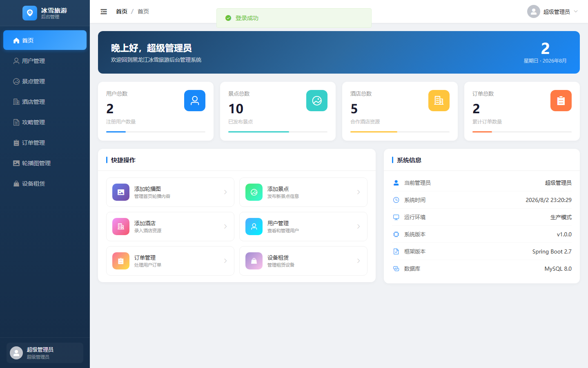
Task: Click the purple bag icon for 设备租赁 shortcut
Action: 254,261
